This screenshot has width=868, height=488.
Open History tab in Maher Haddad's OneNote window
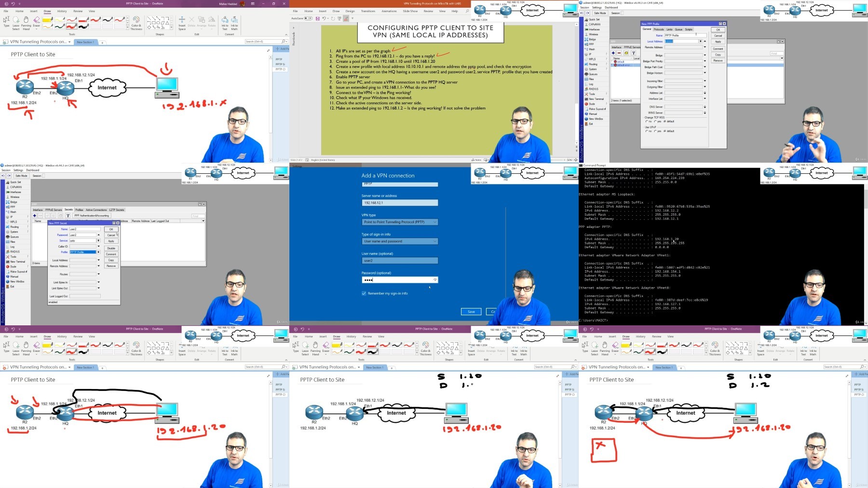62,11
